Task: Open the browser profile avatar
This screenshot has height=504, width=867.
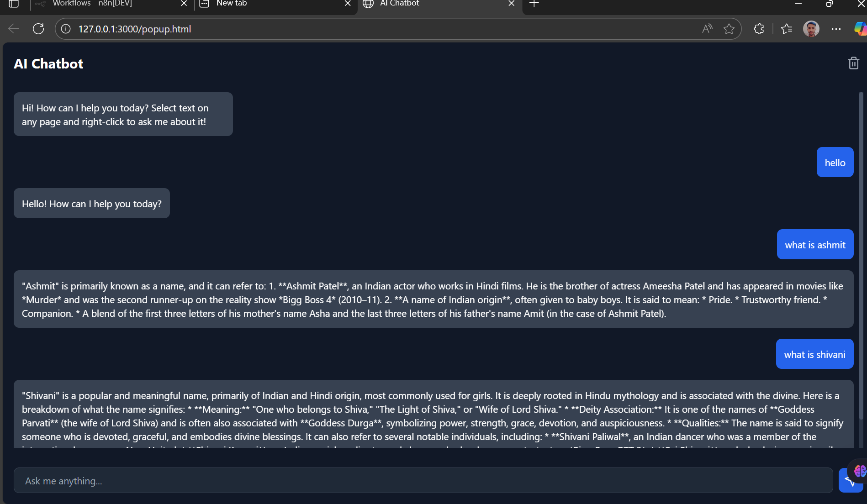Action: pyautogui.click(x=812, y=28)
